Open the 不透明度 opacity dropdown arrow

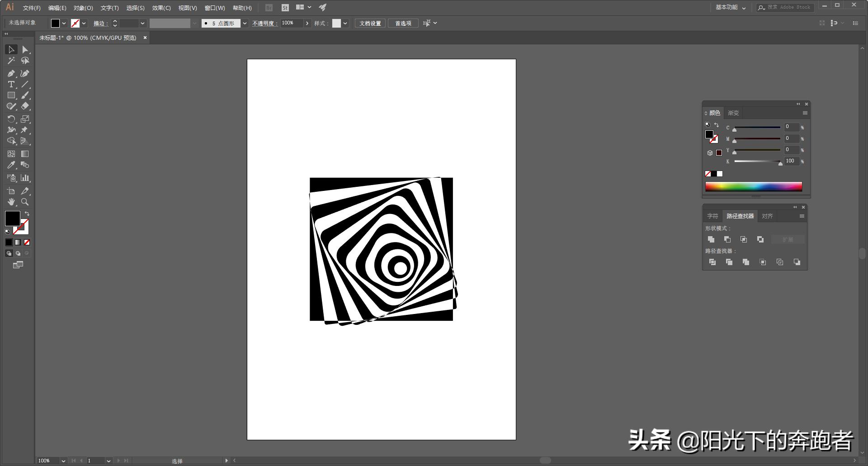tap(307, 23)
